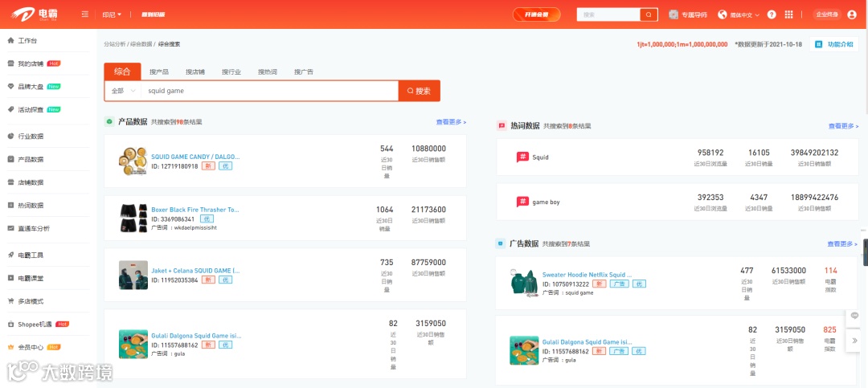Screen dimensions: 868x388
Task: Click the magnifier icon in top search box
Action: tap(649, 15)
